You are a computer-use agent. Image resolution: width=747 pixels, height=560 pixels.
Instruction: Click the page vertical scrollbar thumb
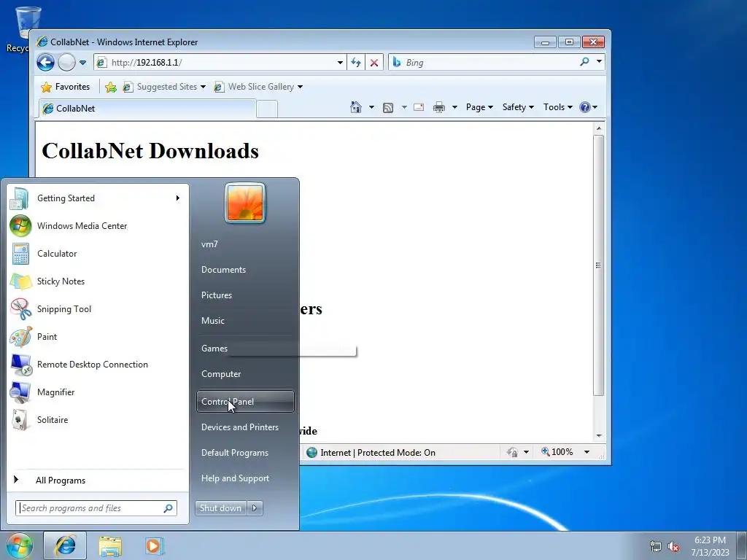598,265
